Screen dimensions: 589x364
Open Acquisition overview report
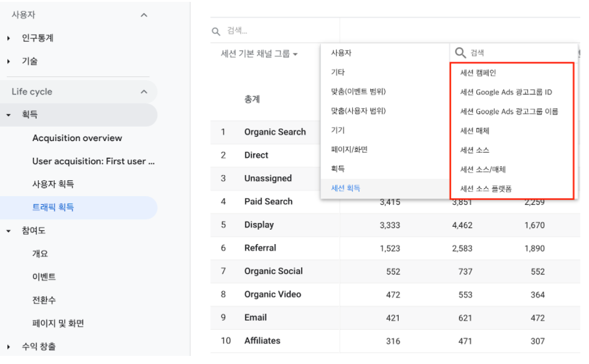click(77, 138)
